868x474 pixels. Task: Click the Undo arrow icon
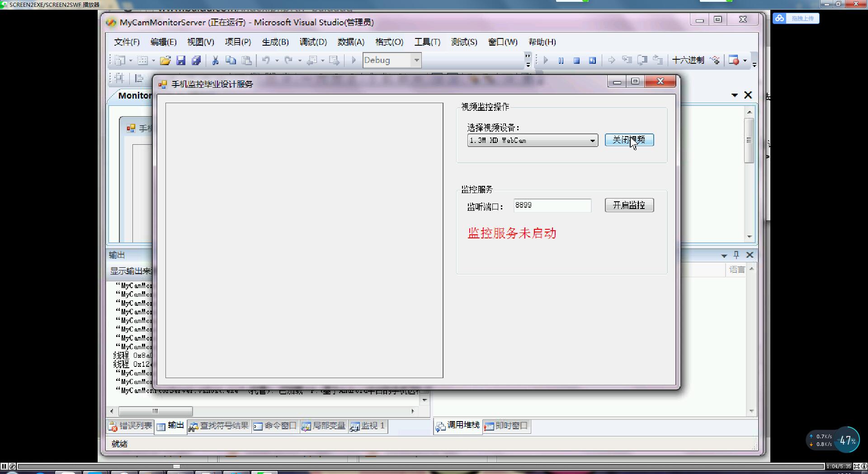click(266, 60)
